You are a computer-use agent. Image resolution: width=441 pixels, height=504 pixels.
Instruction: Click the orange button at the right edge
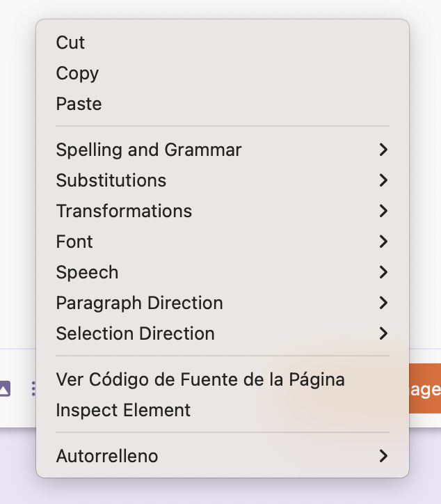pos(425,388)
